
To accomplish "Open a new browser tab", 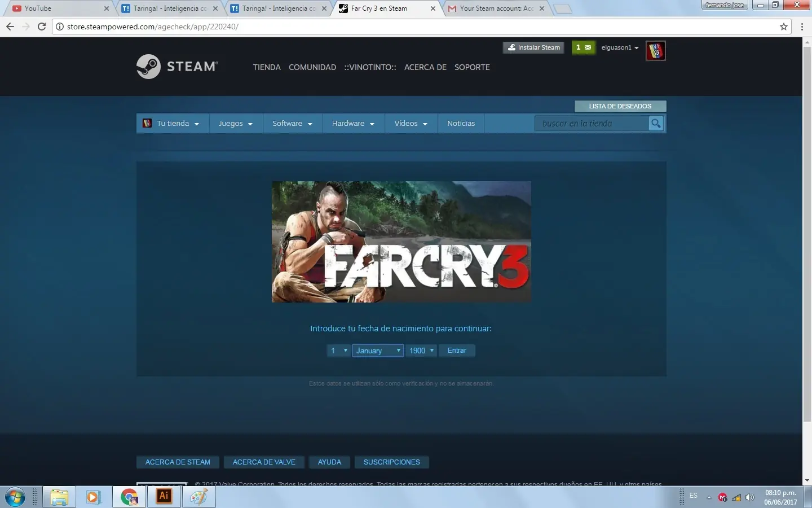I will [562, 8].
